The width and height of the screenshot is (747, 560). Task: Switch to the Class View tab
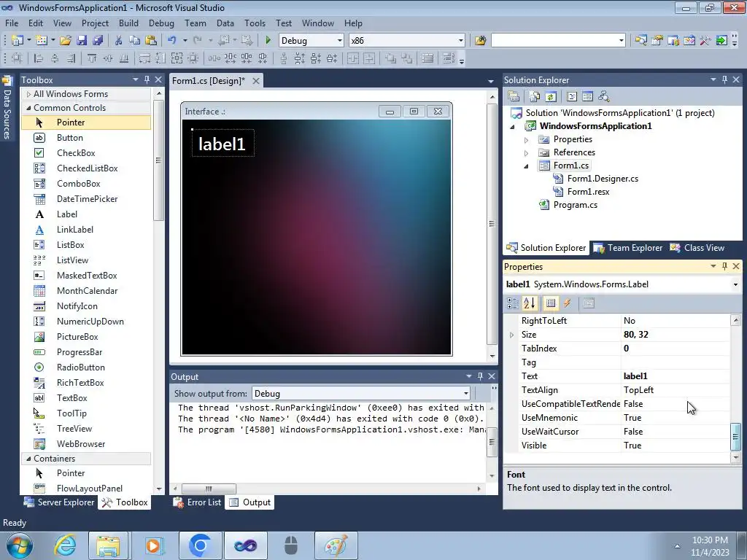697,248
